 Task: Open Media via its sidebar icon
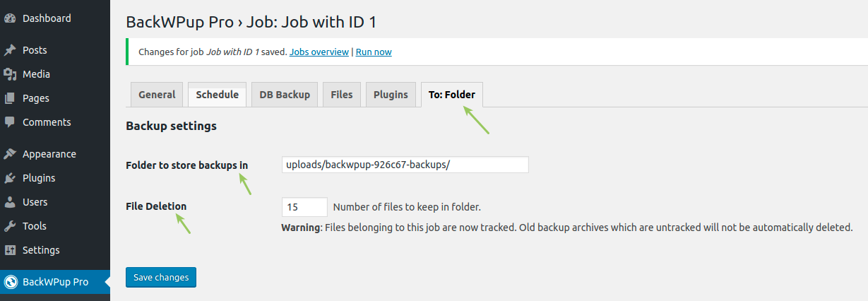pos(10,74)
